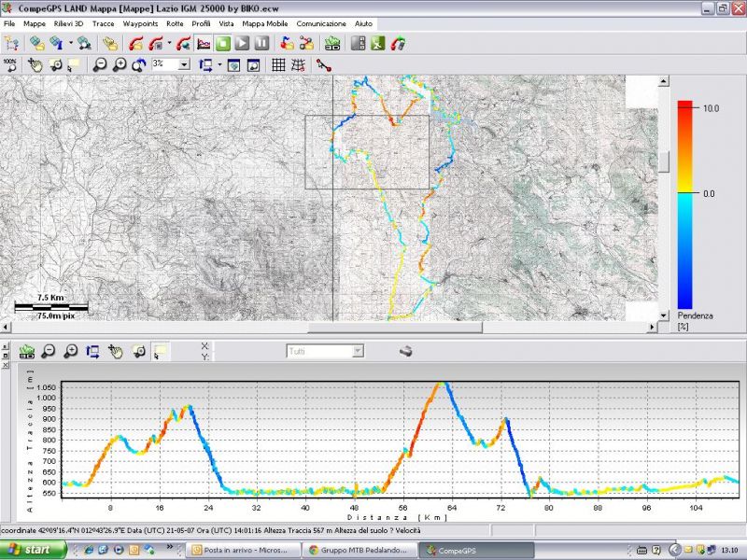The height and width of the screenshot is (560, 747).
Task: Click the map horizontal scrollbar left arrow
Action: pos(6,328)
